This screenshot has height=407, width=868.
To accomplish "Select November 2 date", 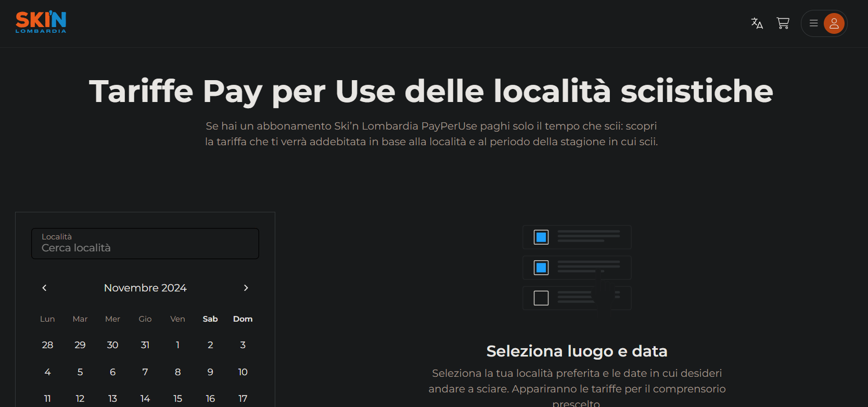I will coord(210,345).
